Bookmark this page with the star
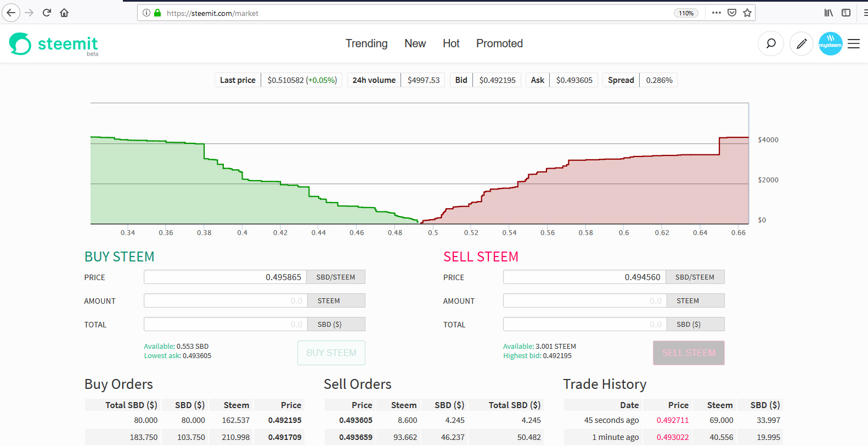 point(747,13)
